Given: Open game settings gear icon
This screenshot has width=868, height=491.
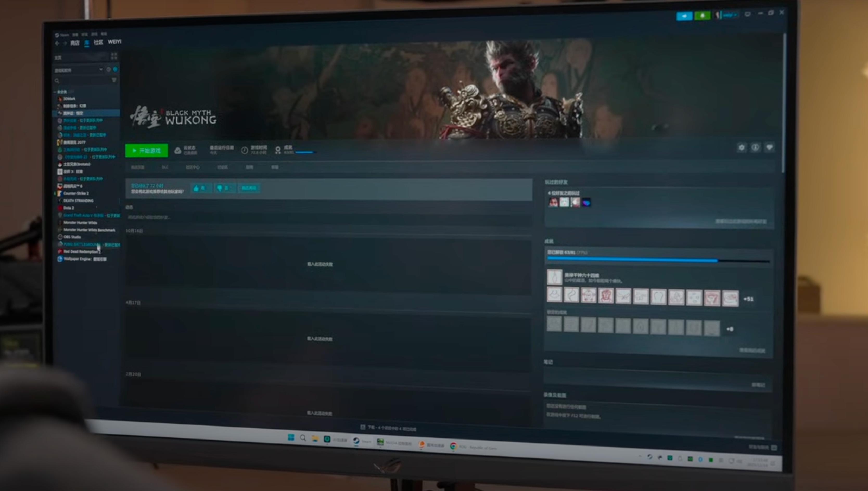Looking at the screenshot, I should [742, 147].
